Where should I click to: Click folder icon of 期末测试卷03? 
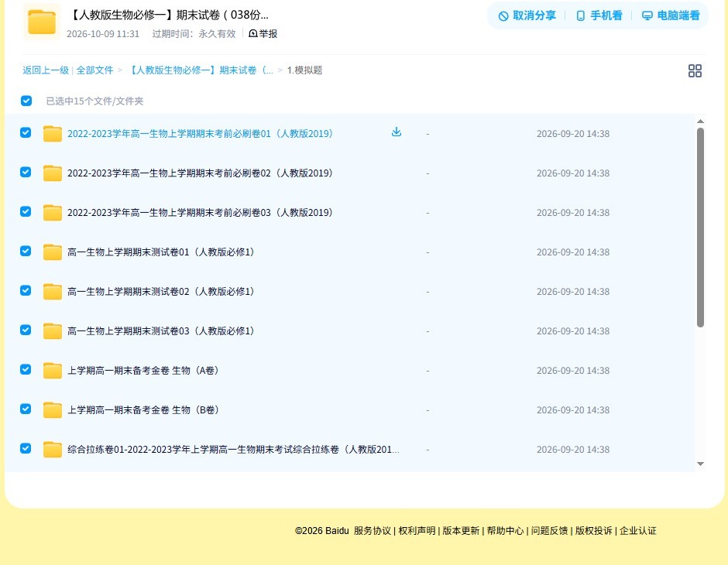[53, 330]
